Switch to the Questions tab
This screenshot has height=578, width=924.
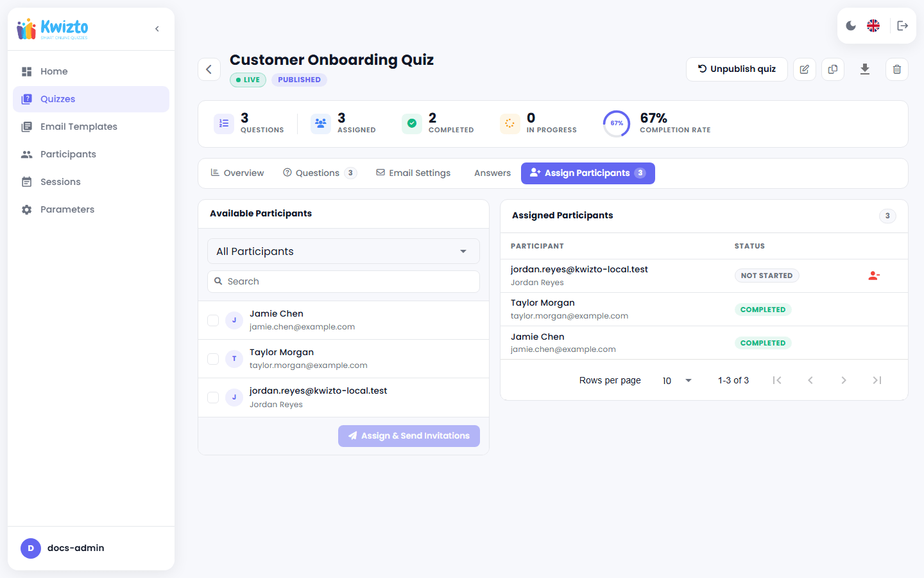(x=320, y=173)
